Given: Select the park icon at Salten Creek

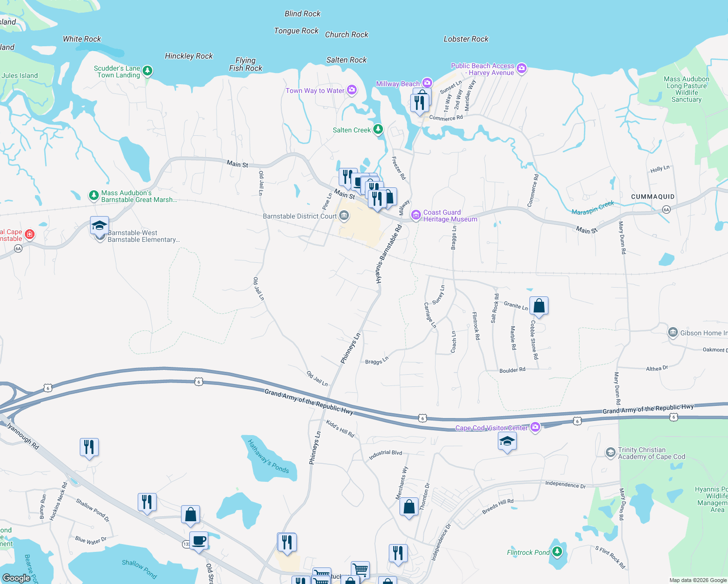Looking at the screenshot, I should coord(378,129).
